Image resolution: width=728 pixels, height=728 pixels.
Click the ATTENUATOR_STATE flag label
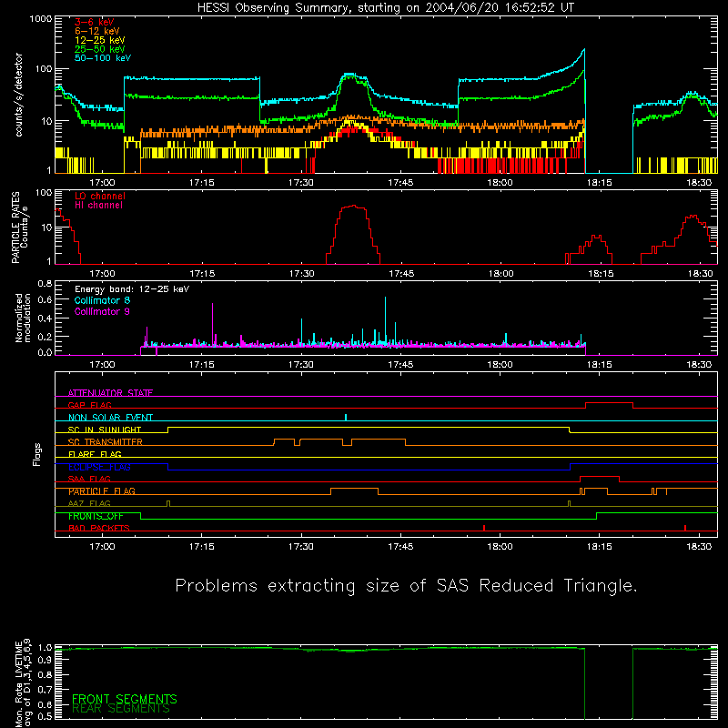110,393
